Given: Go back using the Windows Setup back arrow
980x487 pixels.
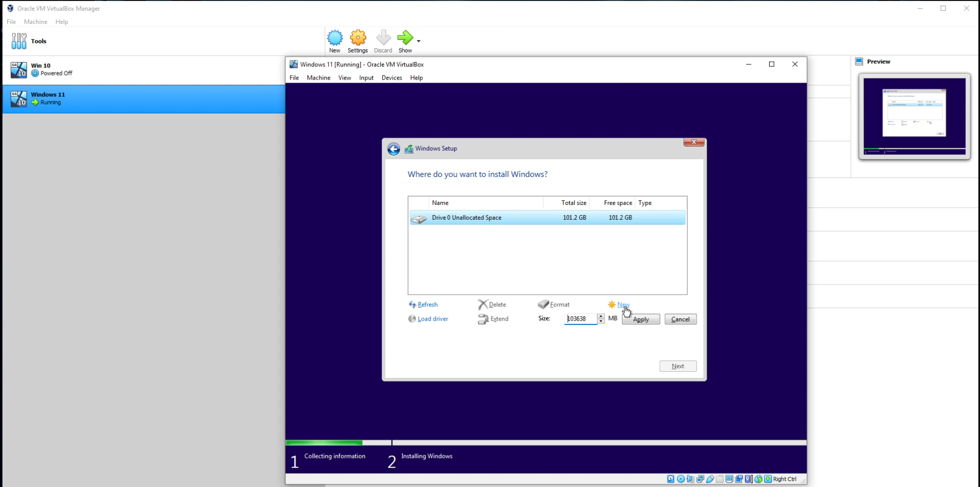Looking at the screenshot, I should tap(394, 149).
